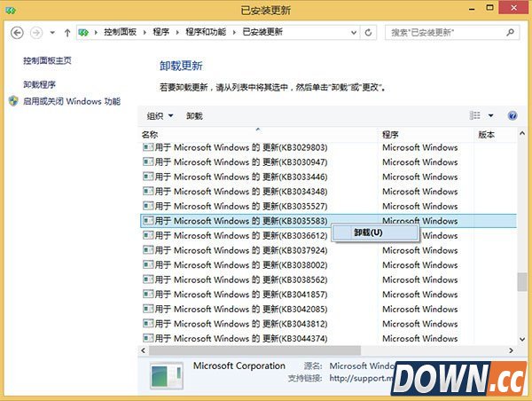Open 控制面板主页 link
This screenshot has height=401, width=532.
47,61
